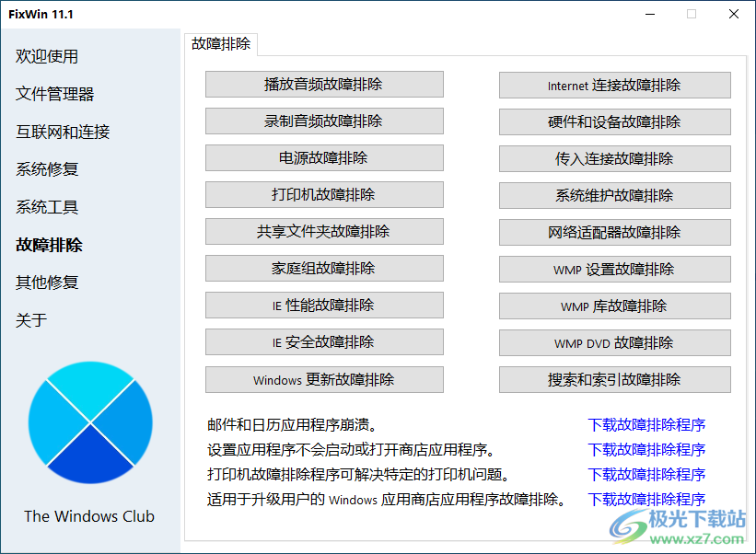Run 录制音频故障排除

point(323,121)
